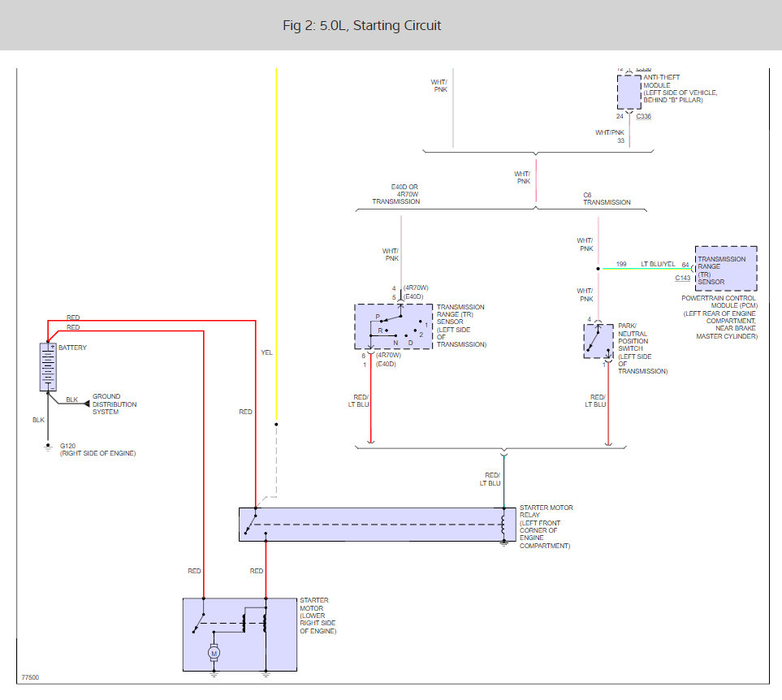The image size is (782, 700).
Task: Click the G120 ground symbol
Action: (47, 446)
